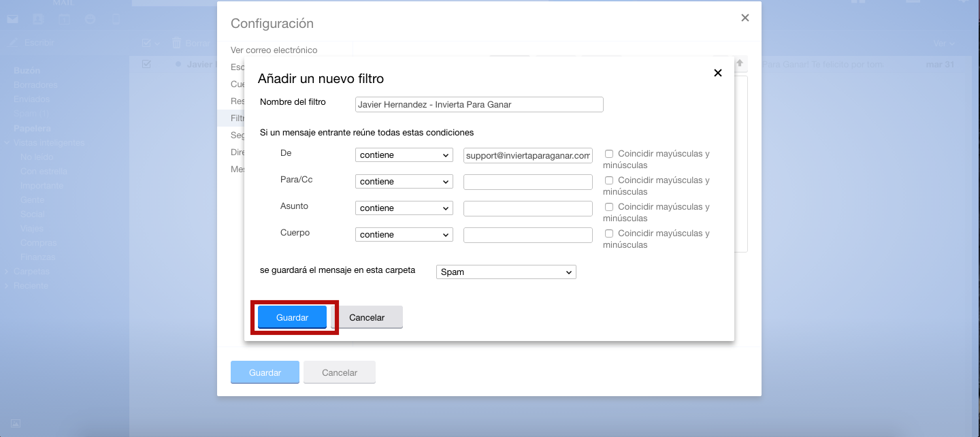
Task: Toggle case matching checkbox for Para/Cc
Action: (x=609, y=180)
